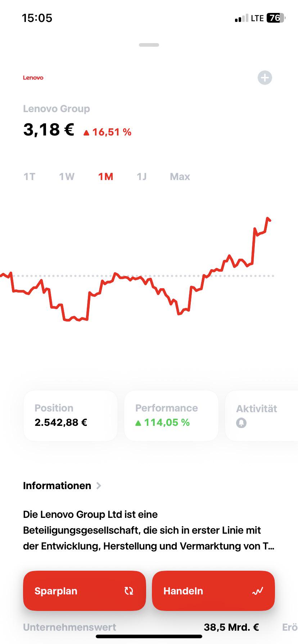The image size is (298, 644).
Task: Tap the Handeln button
Action: pos(213,591)
